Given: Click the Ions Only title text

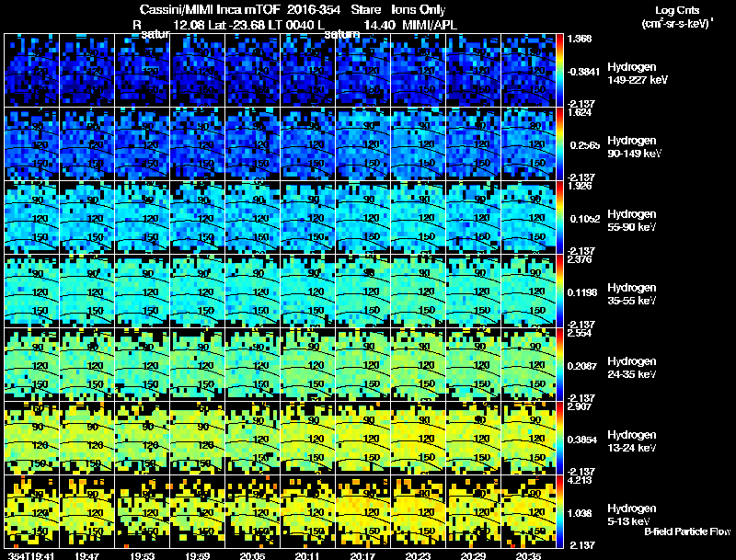Looking at the screenshot, I should click(419, 10).
